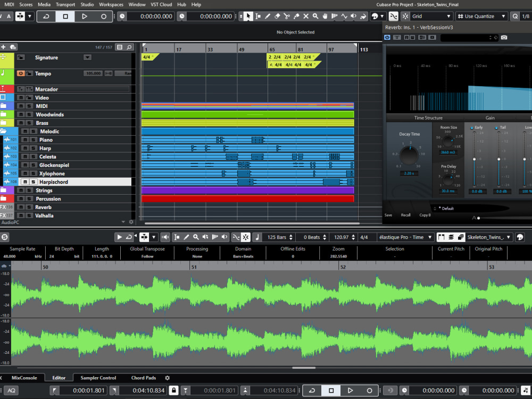Open the MIDI menu

click(9, 4)
